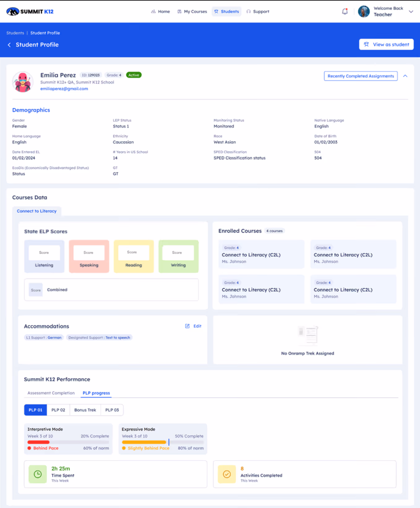Open the notifications bell
The height and width of the screenshot is (508, 420).
pyautogui.click(x=345, y=11)
